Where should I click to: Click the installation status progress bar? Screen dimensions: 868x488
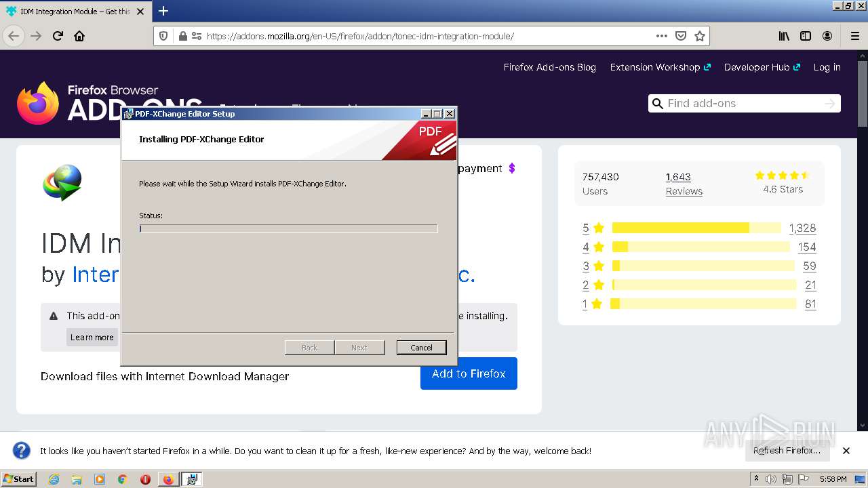[x=288, y=228]
